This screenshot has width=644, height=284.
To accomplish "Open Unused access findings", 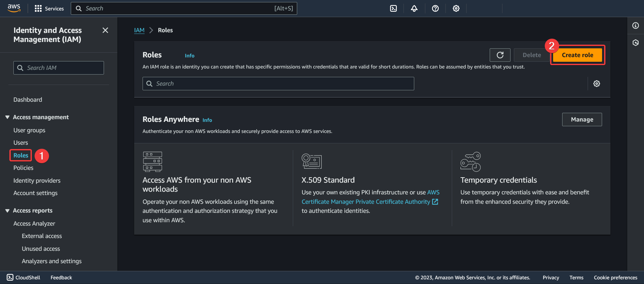I will pyautogui.click(x=41, y=249).
